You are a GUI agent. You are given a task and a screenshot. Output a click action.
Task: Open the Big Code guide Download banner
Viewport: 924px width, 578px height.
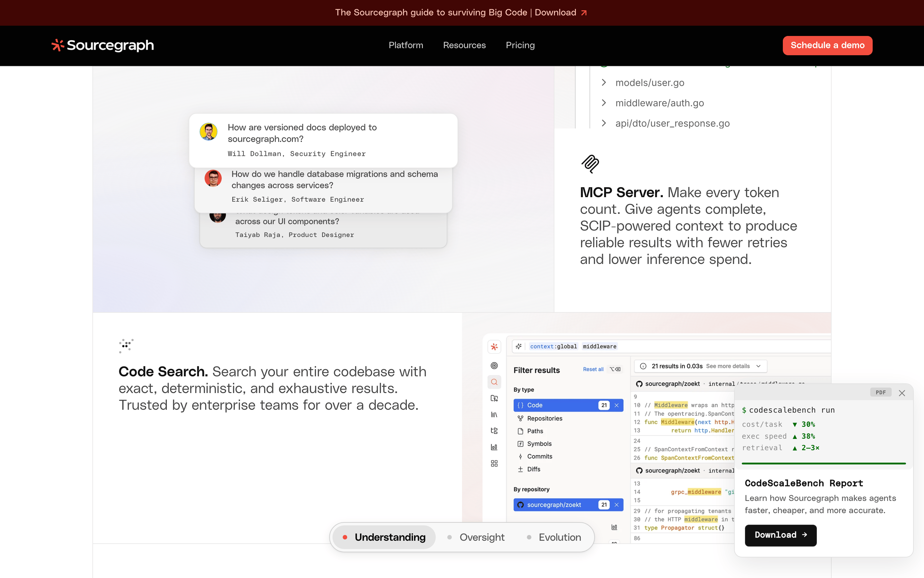461,13
